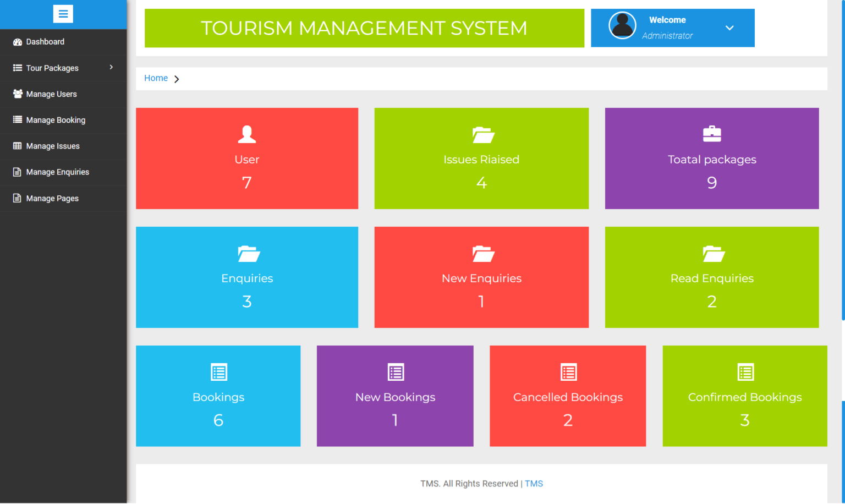
Task: Click the Read Enquiries label
Action: click(x=712, y=278)
